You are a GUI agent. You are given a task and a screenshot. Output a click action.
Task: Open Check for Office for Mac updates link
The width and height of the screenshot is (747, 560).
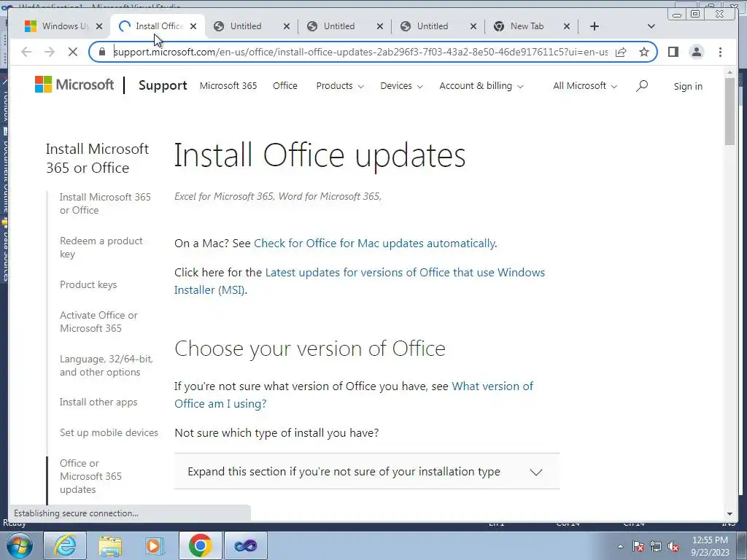(374, 244)
